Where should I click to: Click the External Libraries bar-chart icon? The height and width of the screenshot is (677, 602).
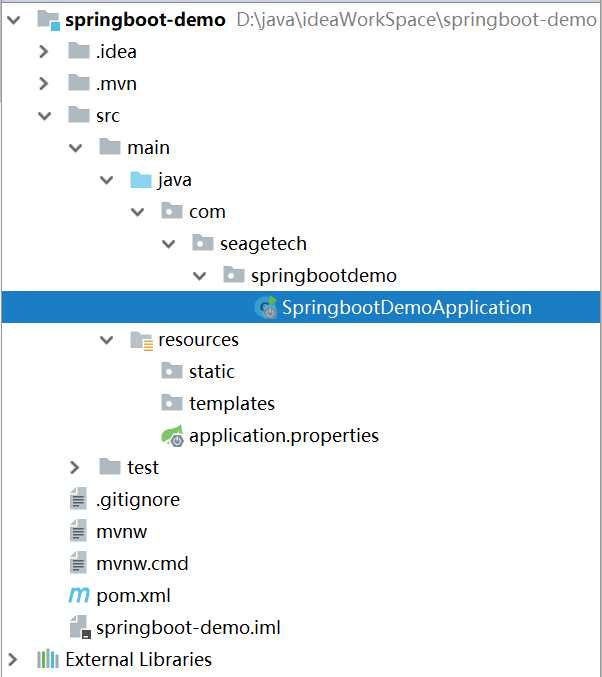(x=48, y=659)
